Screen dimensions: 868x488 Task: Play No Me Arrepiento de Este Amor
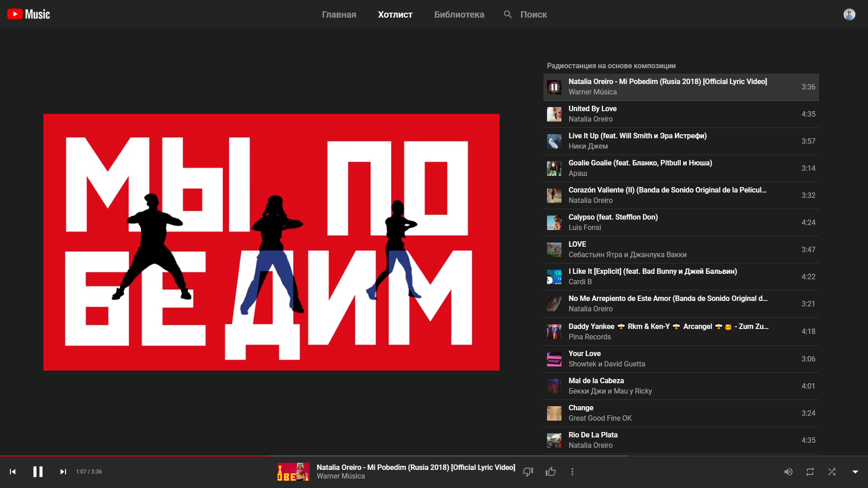[x=681, y=304]
